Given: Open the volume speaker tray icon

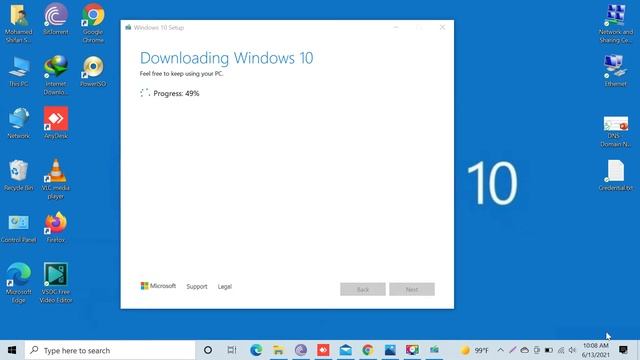Looking at the screenshot, I should [573, 350].
